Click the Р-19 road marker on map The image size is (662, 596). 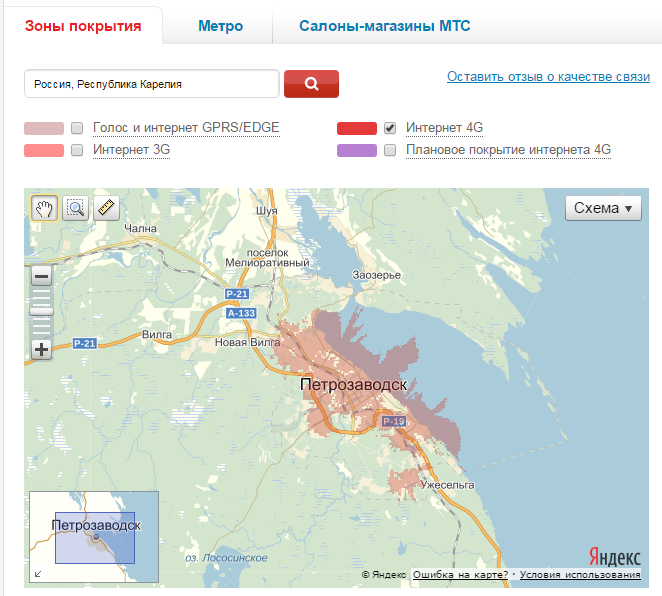(x=393, y=421)
